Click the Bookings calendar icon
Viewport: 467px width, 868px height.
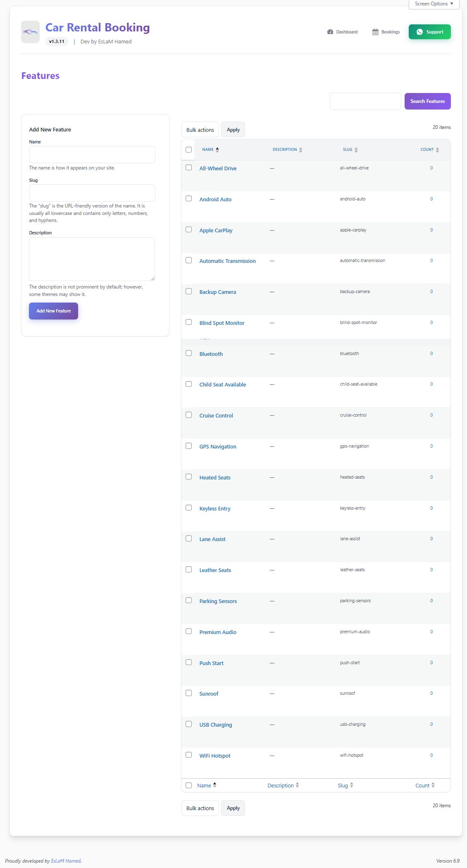tap(375, 32)
